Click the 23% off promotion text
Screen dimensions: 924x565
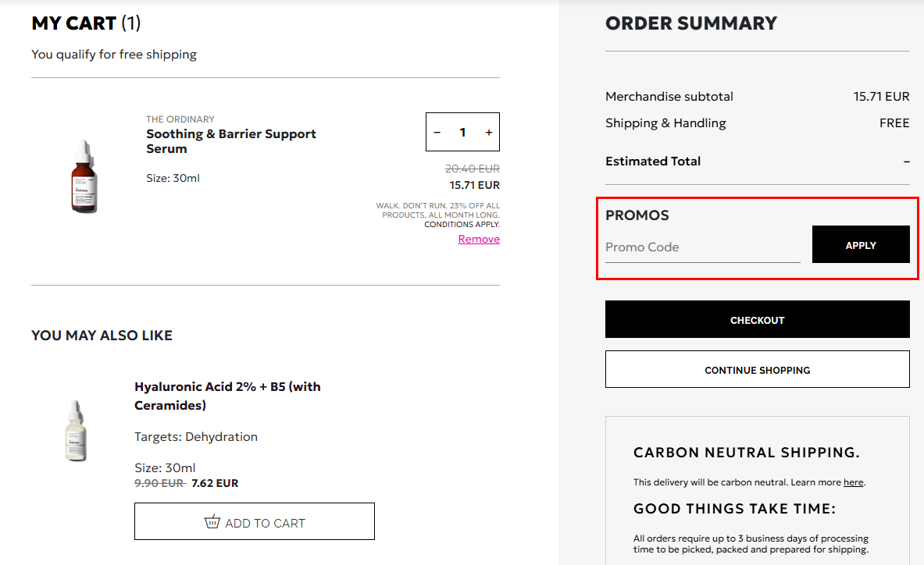tap(437, 210)
